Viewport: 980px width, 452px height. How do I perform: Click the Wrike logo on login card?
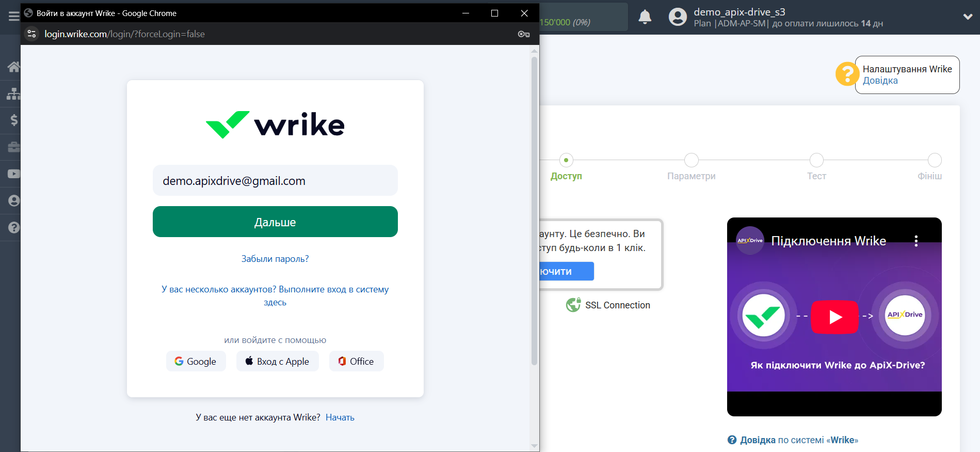point(275,124)
